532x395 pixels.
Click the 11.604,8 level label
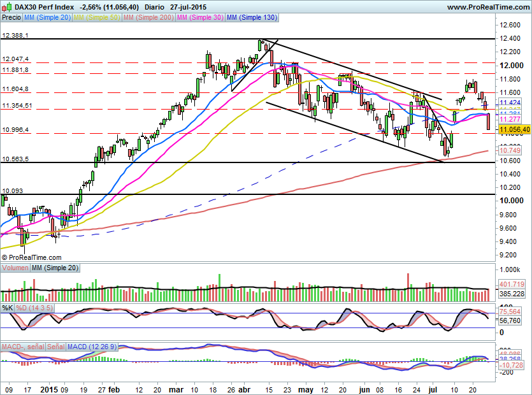pos(15,89)
